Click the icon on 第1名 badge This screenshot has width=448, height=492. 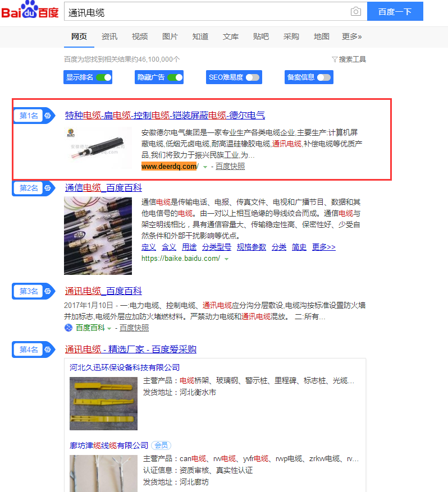tap(48, 116)
